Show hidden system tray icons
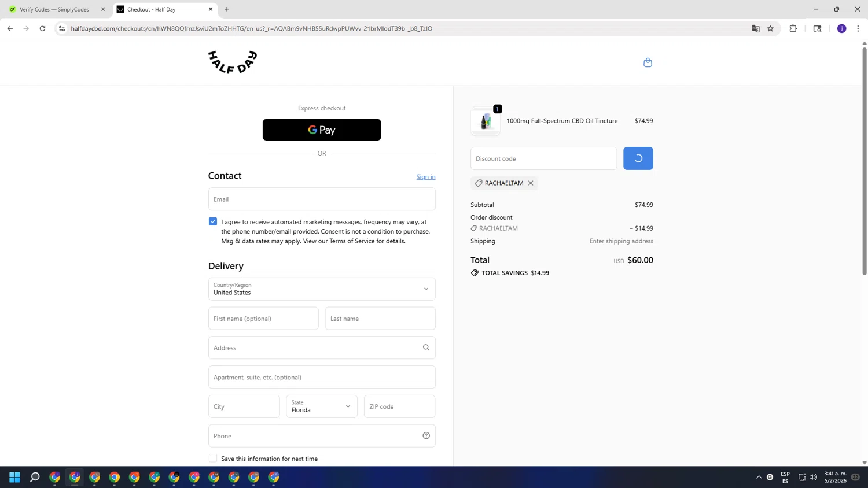Viewport: 868px width, 488px height. tap(759, 477)
